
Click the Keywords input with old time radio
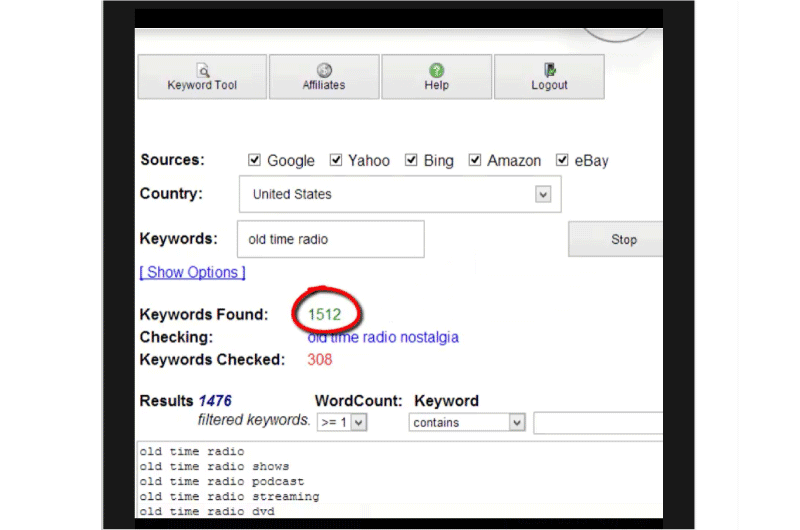[x=331, y=239]
